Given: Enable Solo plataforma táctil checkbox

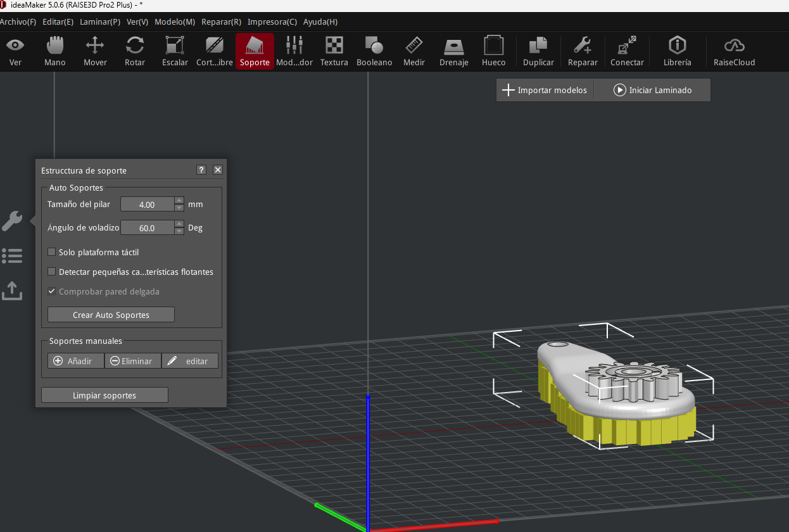Looking at the screenshot, I should tap(52, 252).
